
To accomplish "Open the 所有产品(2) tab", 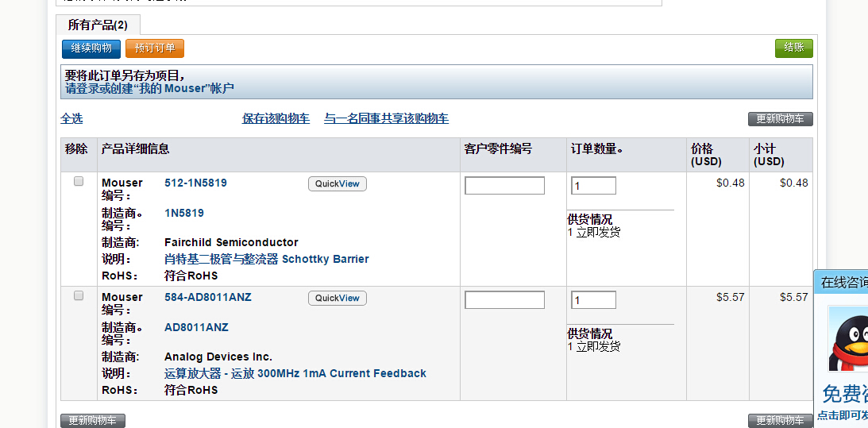I will (98, 25).
